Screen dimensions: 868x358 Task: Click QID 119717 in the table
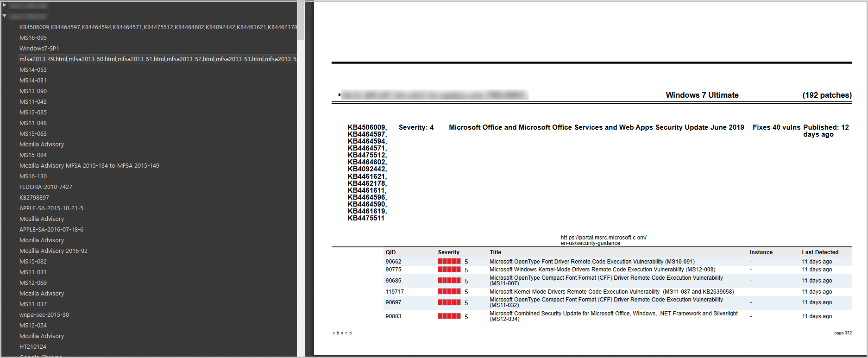click(395, 292)
